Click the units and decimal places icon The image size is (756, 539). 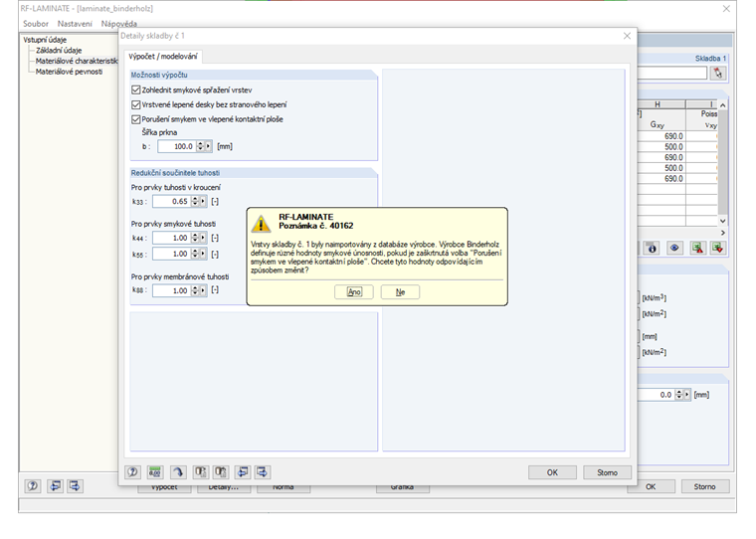[x=155, y=472]
